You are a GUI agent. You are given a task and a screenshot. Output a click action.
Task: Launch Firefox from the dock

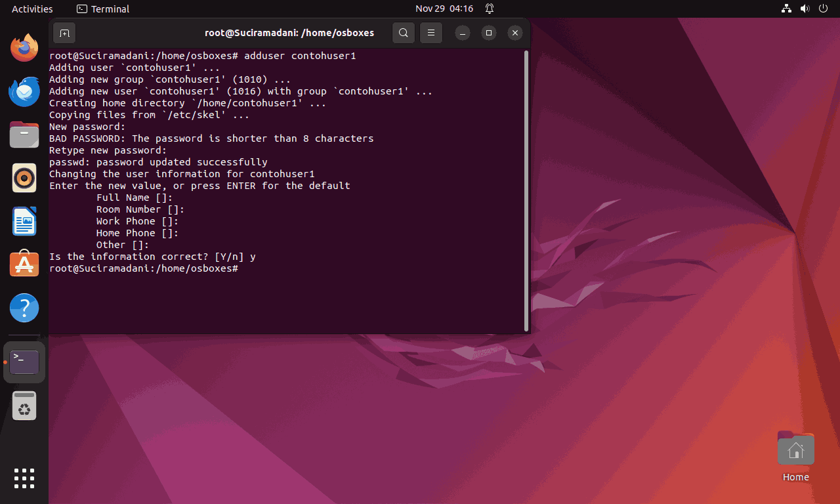(24, 48)
